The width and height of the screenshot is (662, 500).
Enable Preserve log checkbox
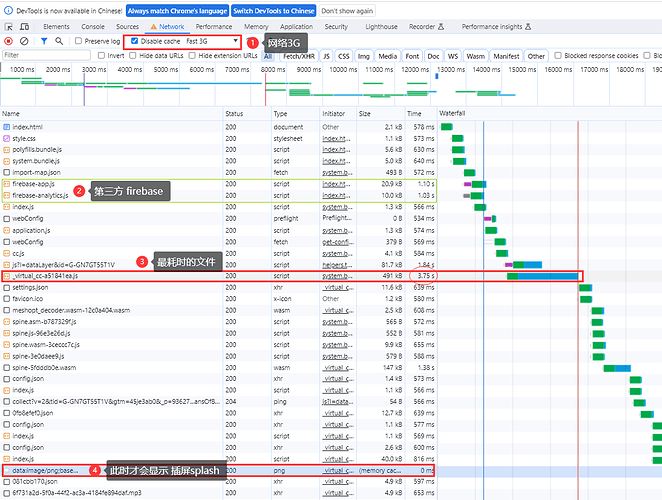tap(78, 41)
